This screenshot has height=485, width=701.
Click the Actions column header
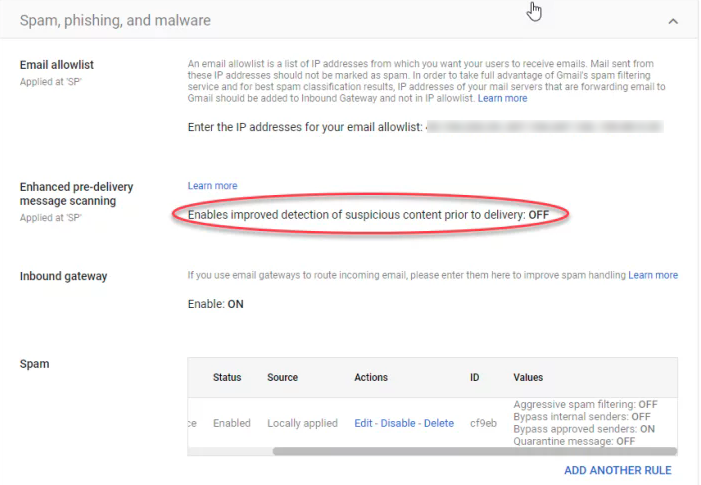373,377
